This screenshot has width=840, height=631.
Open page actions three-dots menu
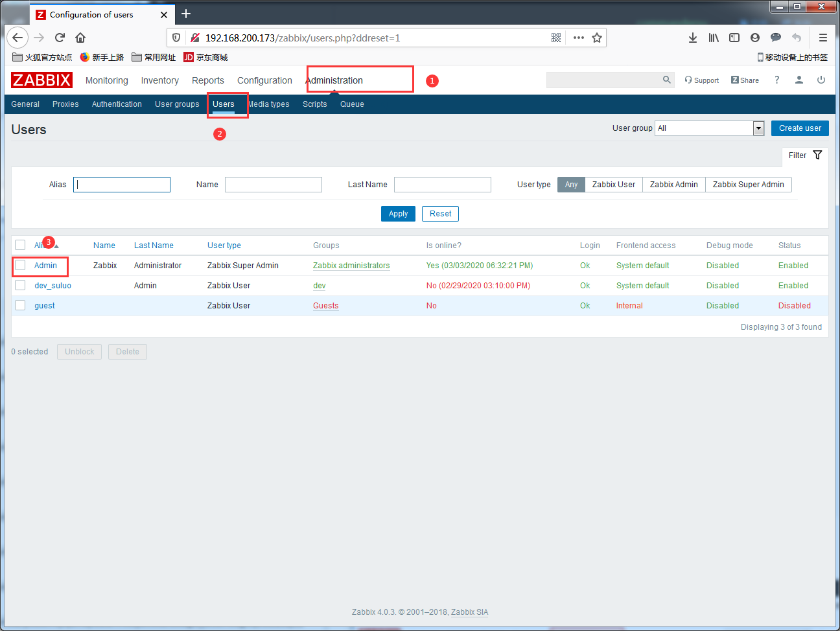[x=579, y=38]
